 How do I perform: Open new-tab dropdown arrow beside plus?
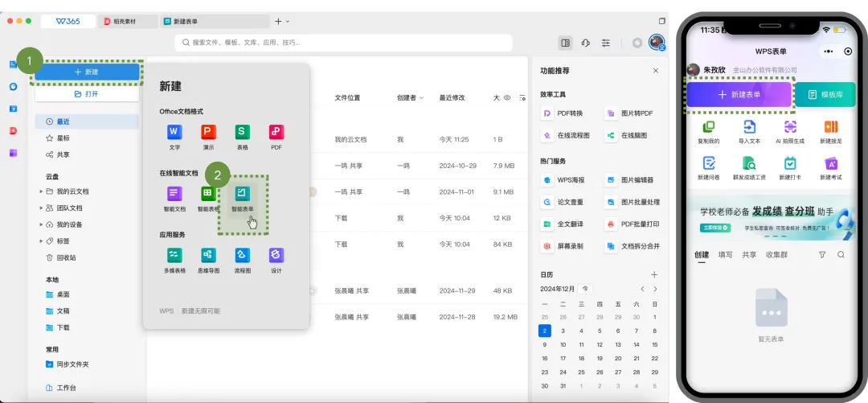pos(287,22)
